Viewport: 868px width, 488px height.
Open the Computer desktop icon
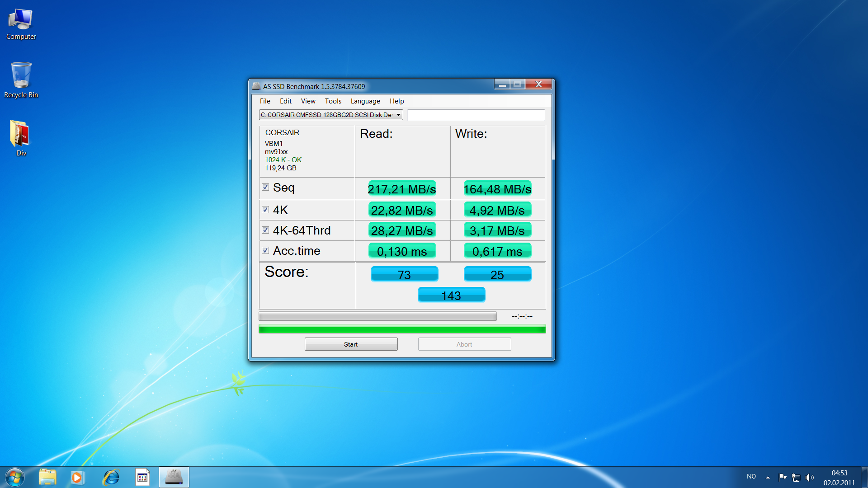pyautogui.click(x=21, y=24)
